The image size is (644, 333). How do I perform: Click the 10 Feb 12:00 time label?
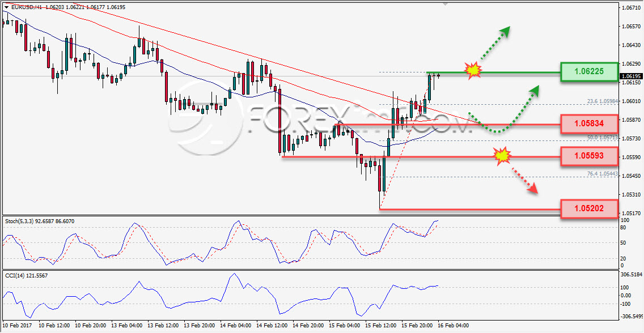(54, 325)
